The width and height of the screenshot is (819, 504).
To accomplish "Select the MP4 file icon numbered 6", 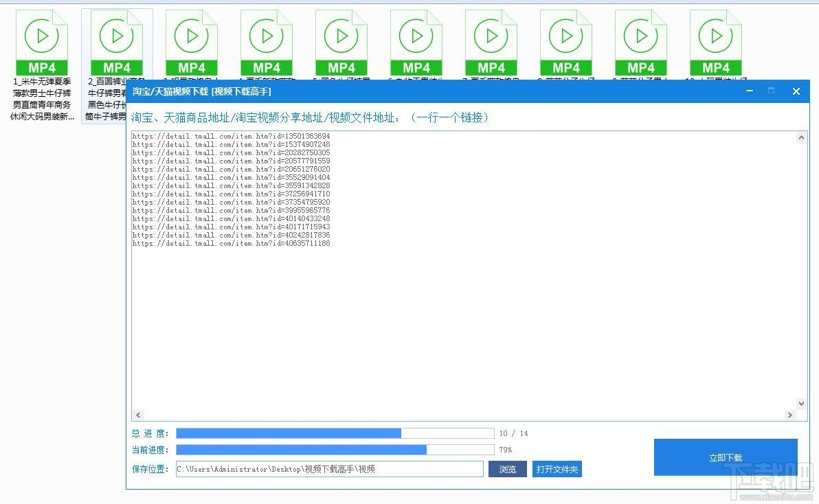I will click(416, 43).
